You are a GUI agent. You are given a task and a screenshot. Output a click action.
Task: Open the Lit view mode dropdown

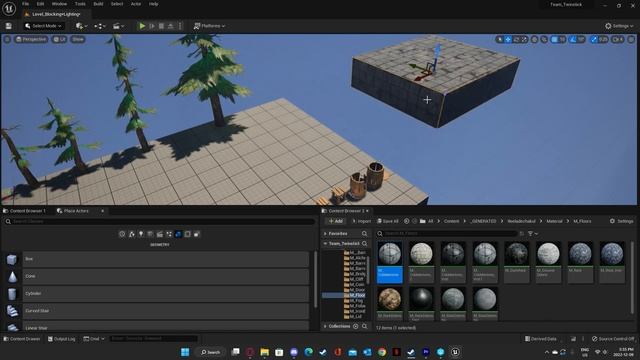(x=60, y=40)
